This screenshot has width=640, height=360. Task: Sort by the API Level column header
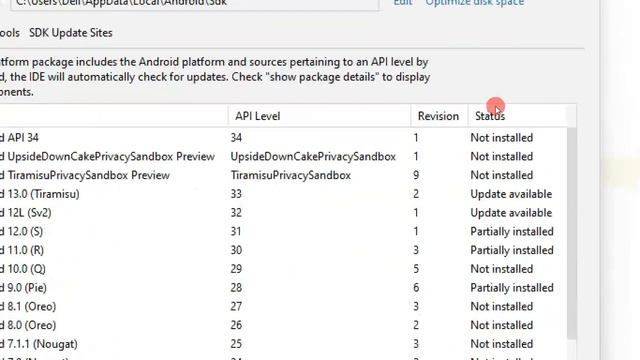pyautogui.click(x=258, y=116)
